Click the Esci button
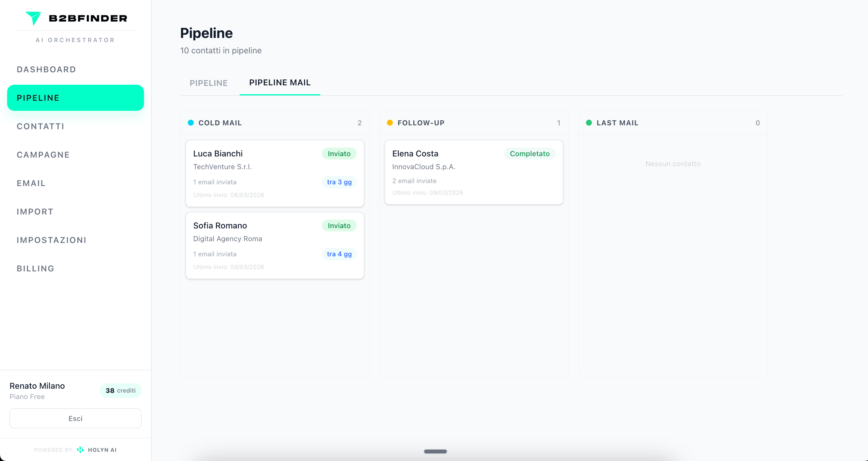Image resolution: width=868 pixels, height=461 pixels. point(76,418)
